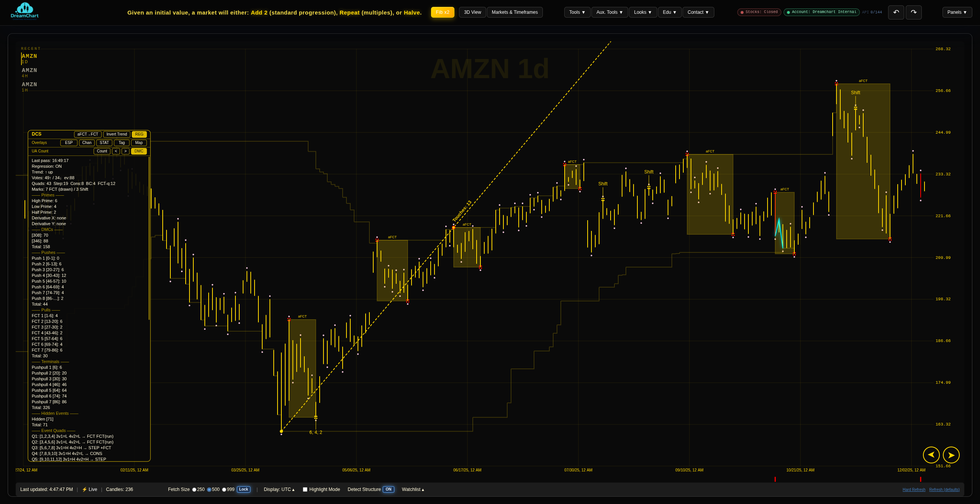Click 'High Prime: 6' row

44,201
